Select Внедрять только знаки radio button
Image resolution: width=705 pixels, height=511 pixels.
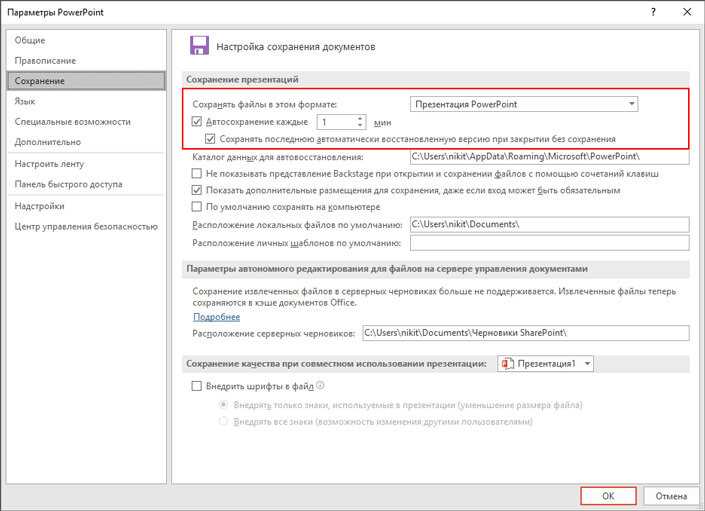(223, 404)
